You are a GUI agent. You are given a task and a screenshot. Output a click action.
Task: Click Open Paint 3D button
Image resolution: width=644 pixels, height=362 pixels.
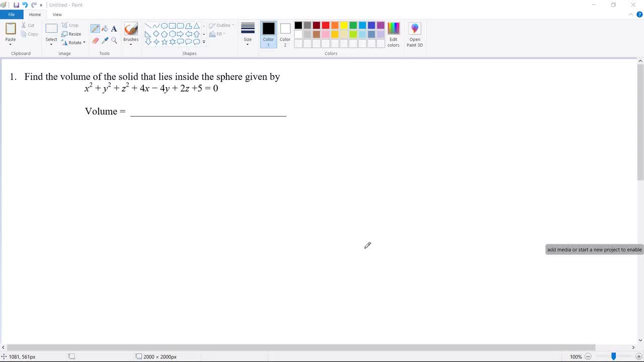415,35
